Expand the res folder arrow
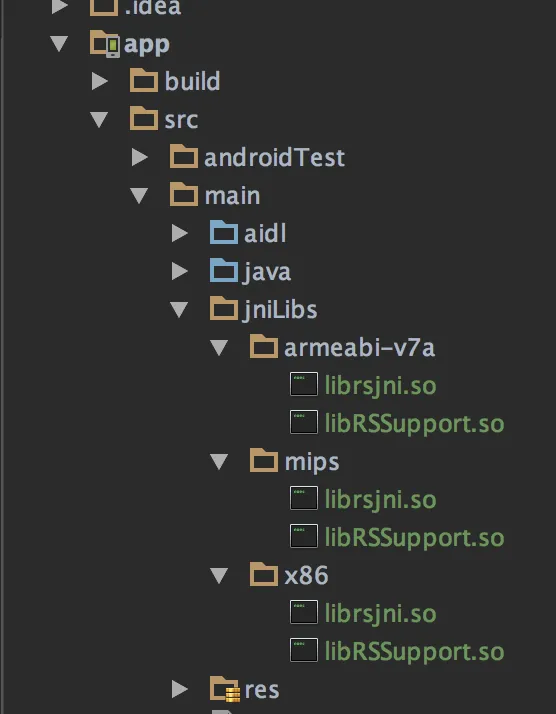The height and width of the screenshot is (714, 556). 180,689
